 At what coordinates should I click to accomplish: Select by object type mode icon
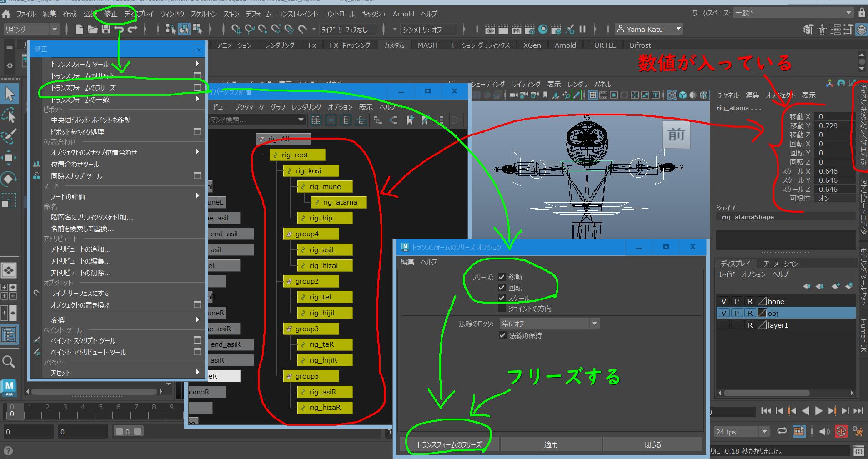pos(184,30)
